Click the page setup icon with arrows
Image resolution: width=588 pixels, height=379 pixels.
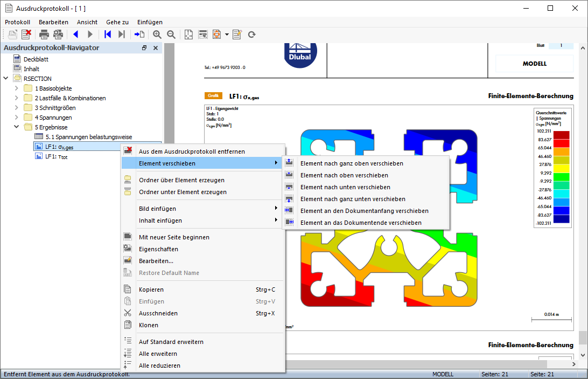(x=188, y=35)
